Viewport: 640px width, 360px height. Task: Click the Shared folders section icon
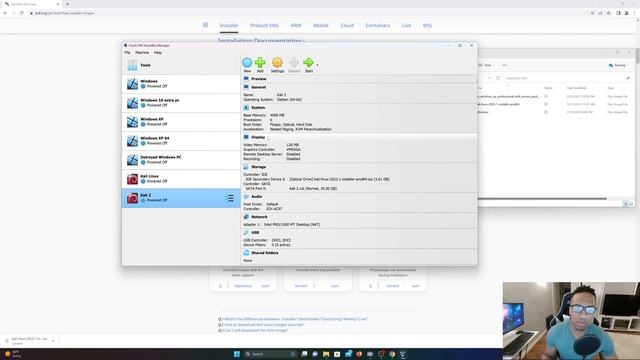[246, 253]
